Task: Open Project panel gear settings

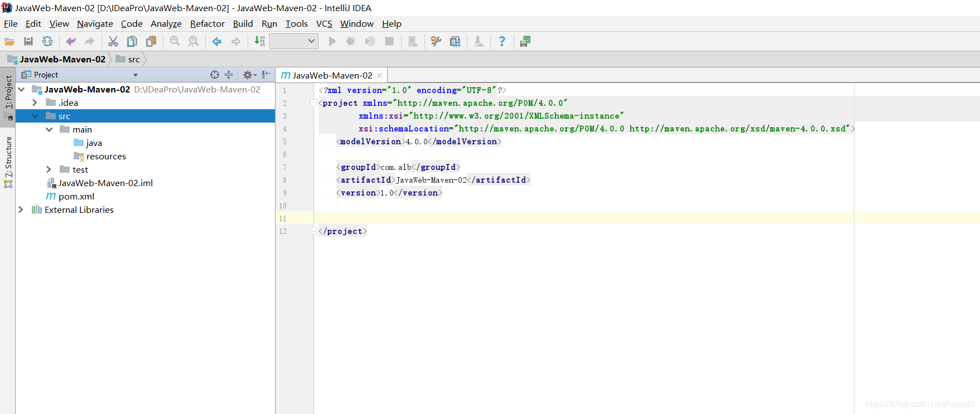Action: 249,75
